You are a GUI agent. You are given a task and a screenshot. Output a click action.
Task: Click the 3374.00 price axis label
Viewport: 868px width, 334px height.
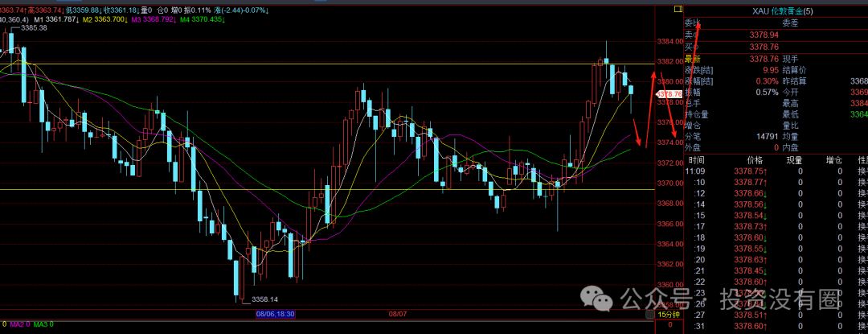click(669, 143)
